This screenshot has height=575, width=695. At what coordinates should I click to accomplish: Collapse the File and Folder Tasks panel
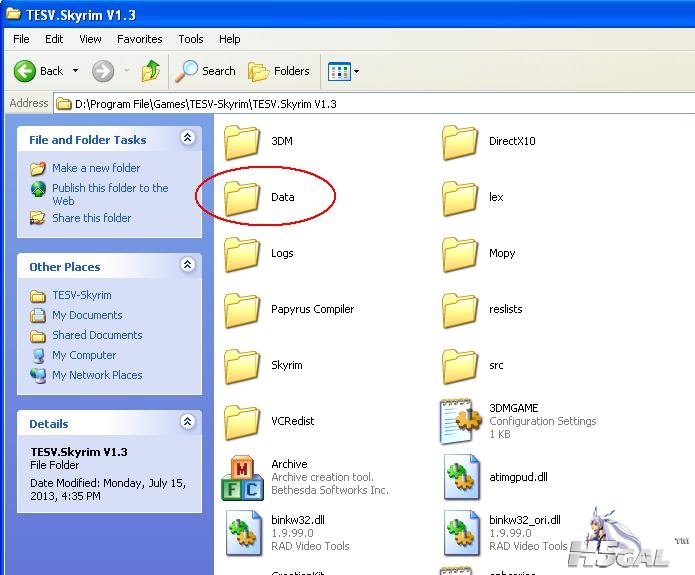click(187, 138)
